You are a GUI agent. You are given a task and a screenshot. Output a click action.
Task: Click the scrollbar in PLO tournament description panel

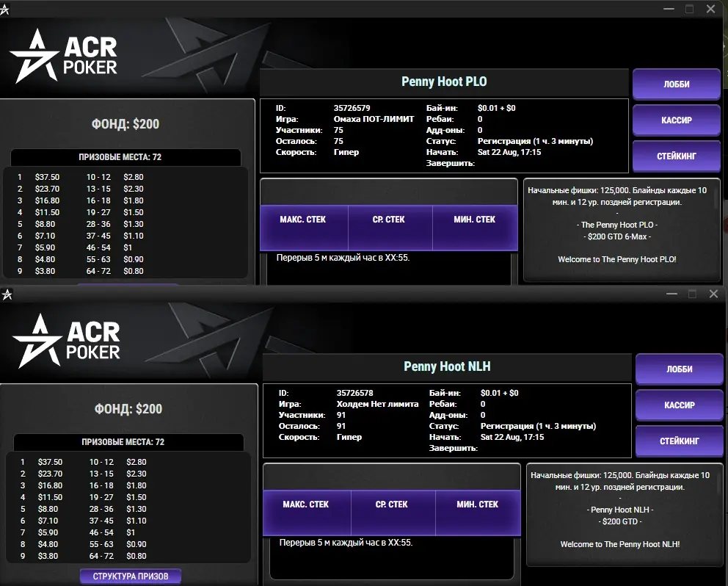(x=717, y=198)
